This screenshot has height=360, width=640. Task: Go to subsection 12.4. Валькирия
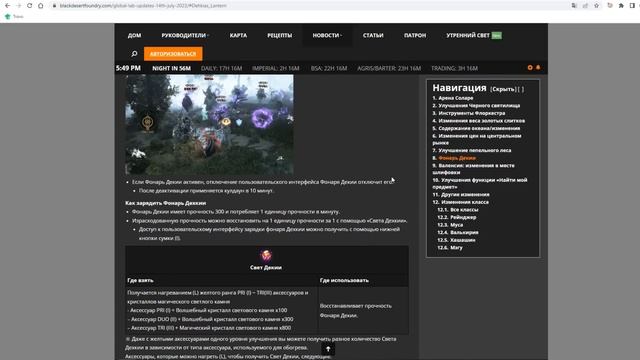(458, 233)
